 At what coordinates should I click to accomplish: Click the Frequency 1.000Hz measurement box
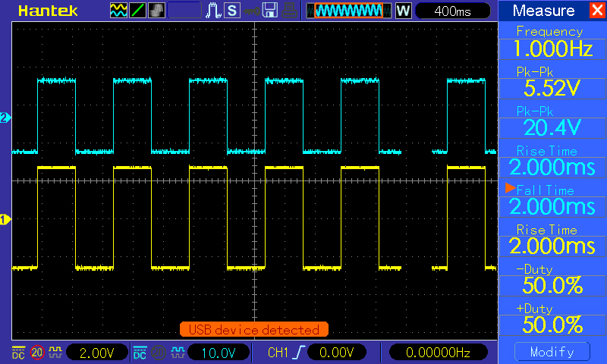[x=552, y=49]
